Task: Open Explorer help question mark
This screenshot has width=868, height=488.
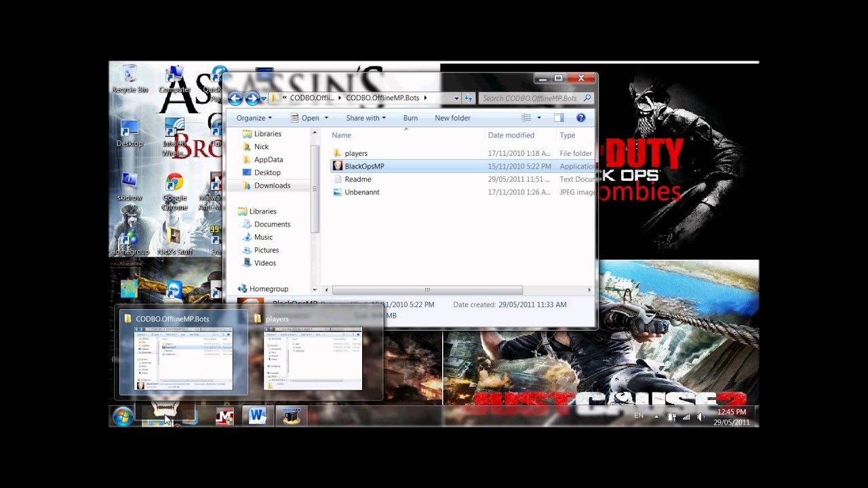Action: click(580, 118)
